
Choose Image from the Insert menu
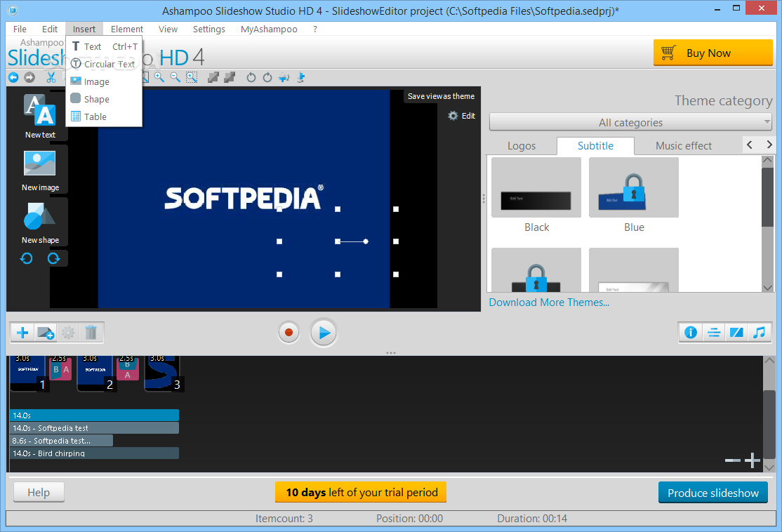104,82
